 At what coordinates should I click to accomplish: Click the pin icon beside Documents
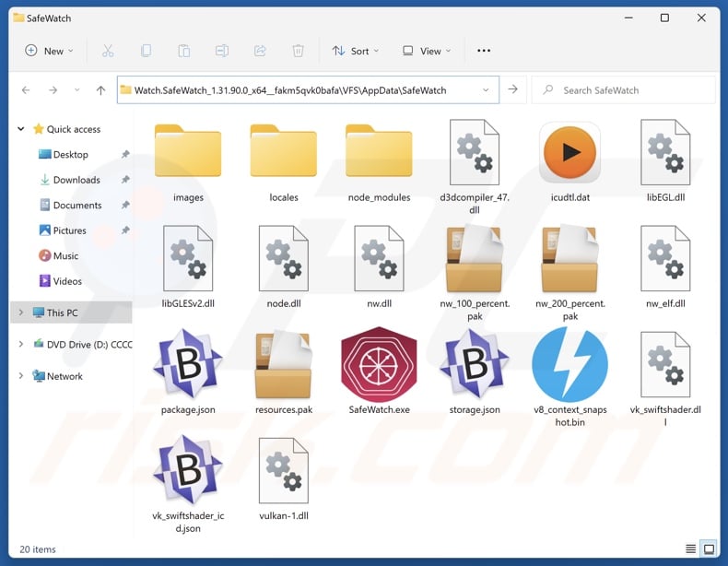tap(125, 205)
